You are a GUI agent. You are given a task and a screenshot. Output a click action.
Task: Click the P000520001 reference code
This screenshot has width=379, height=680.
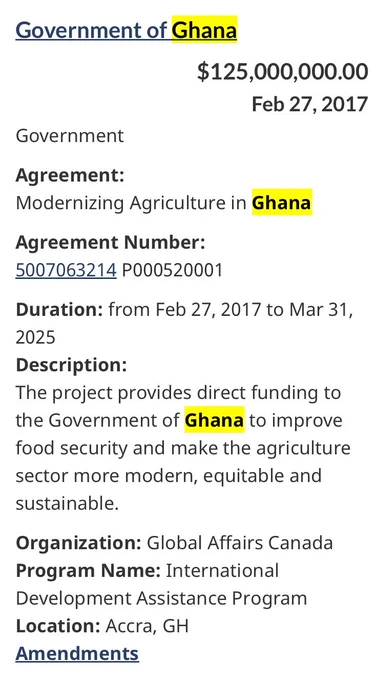(x=172, y=270)
